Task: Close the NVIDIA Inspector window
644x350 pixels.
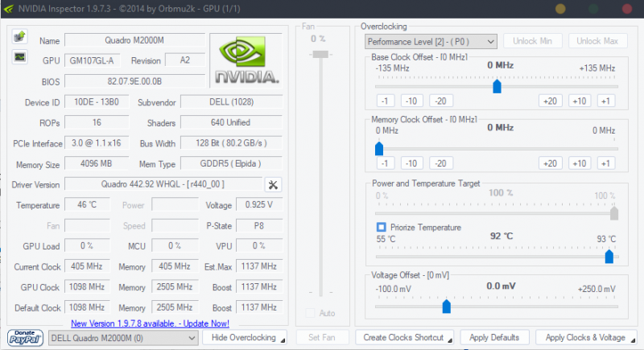Action: coord(627,9)
